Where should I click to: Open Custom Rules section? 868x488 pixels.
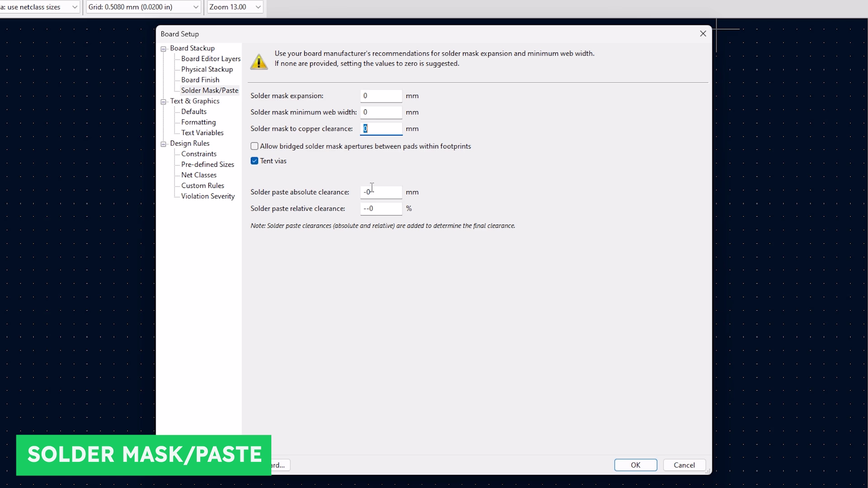pos(203,186)
